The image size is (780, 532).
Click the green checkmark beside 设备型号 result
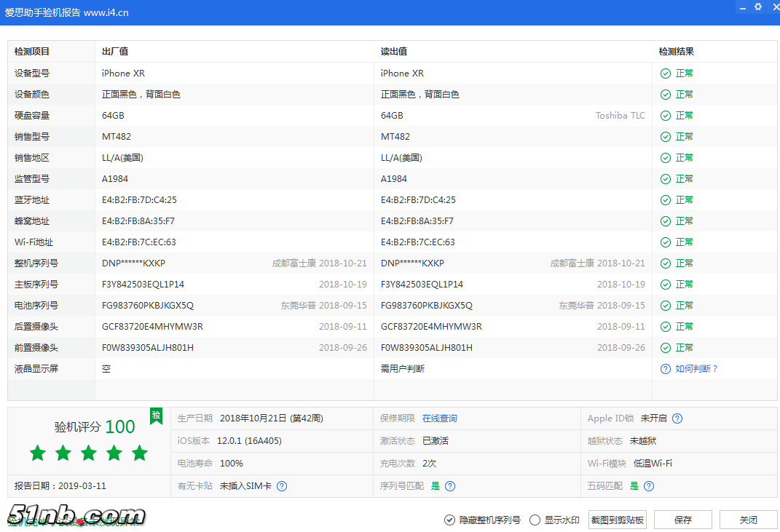coord(665,73)
